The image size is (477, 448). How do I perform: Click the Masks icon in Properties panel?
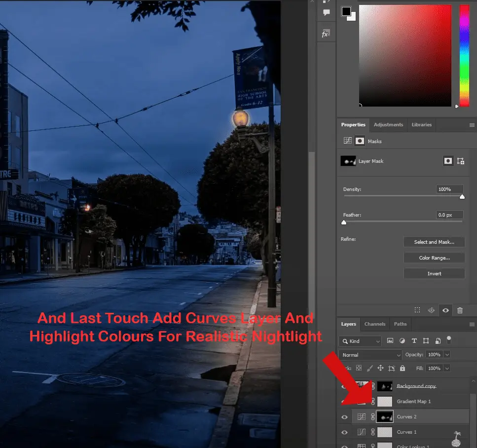[360, 141]
